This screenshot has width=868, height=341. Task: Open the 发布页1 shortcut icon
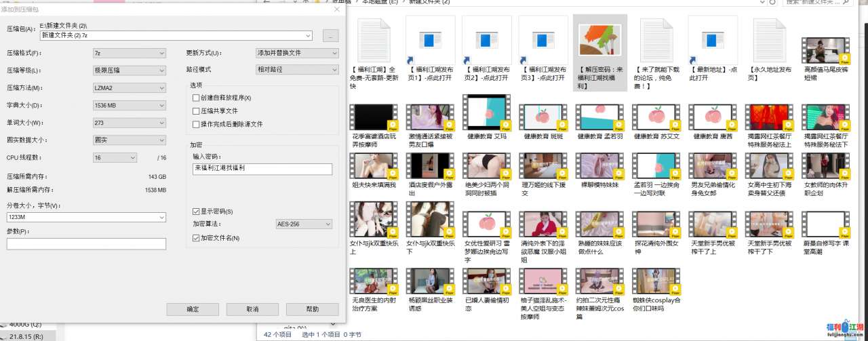430,39
